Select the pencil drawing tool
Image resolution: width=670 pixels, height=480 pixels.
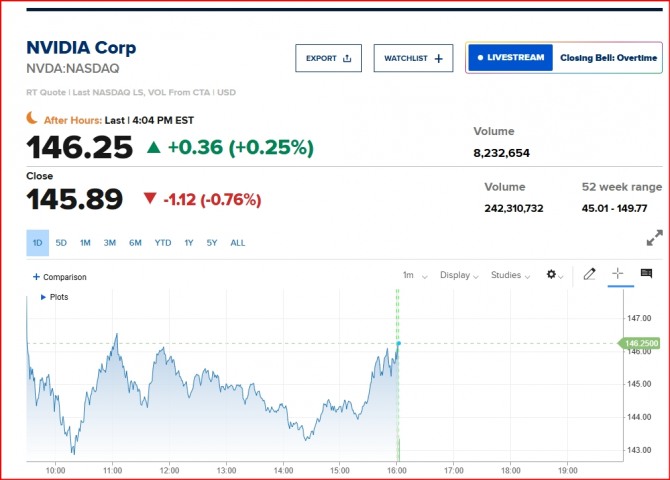click(x=590, y=274)
